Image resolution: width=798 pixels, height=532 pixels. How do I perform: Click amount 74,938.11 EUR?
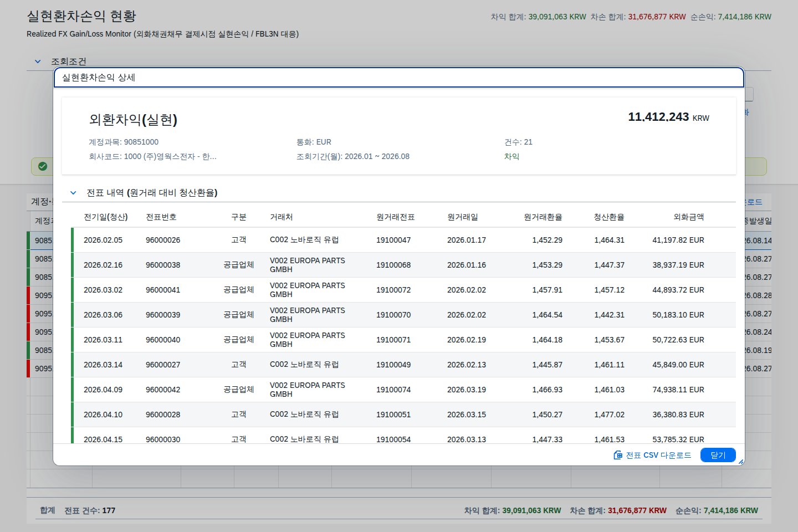click(x=678, y=390)
